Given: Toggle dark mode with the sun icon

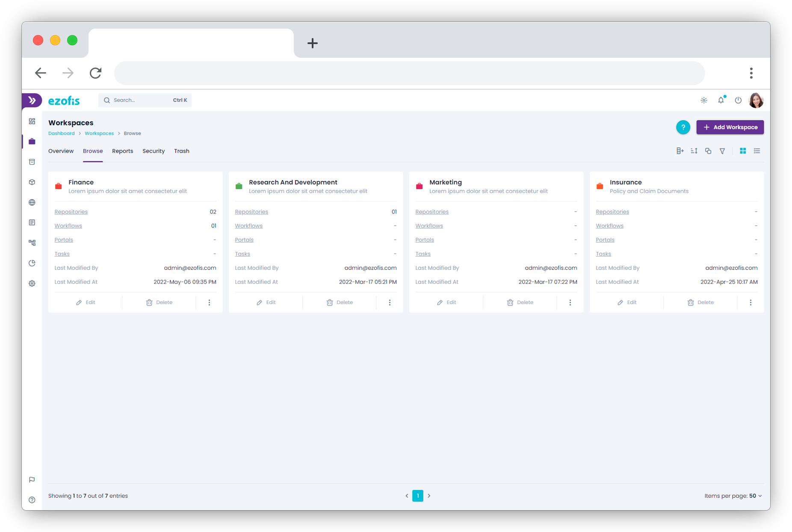Looking at the screenshot, I should pyautogui.click(x=703, y=100).
